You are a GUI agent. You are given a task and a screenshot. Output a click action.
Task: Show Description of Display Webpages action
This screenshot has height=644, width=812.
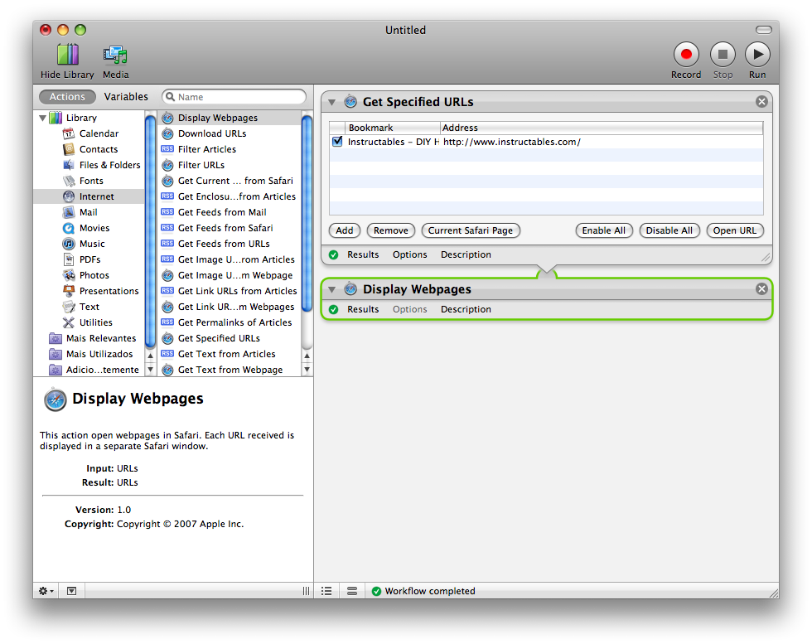(466, 309)
